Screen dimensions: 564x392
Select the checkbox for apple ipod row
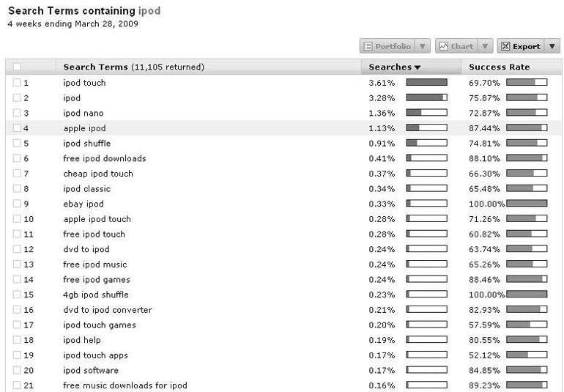coord(17,128)
